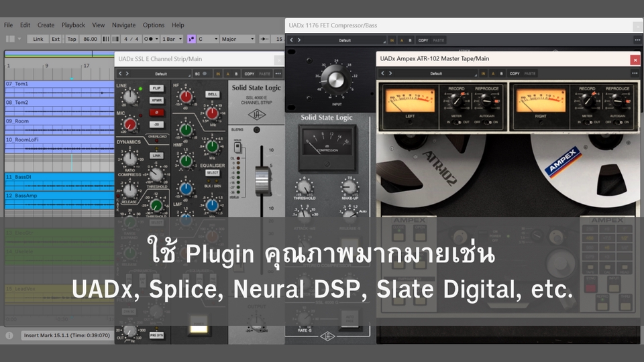Click the red HF gain knob
The image size is (644, 362).
(x=186, y=97)
